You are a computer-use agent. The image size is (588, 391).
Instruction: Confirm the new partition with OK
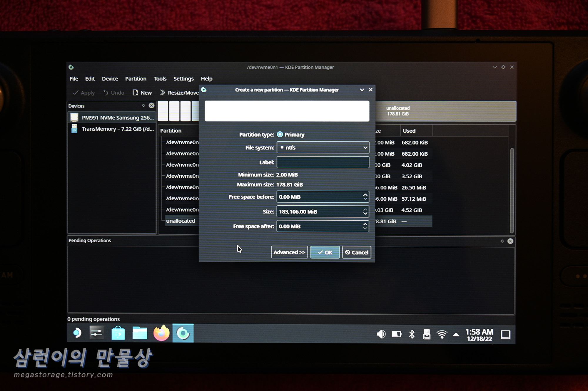[325, 252]
